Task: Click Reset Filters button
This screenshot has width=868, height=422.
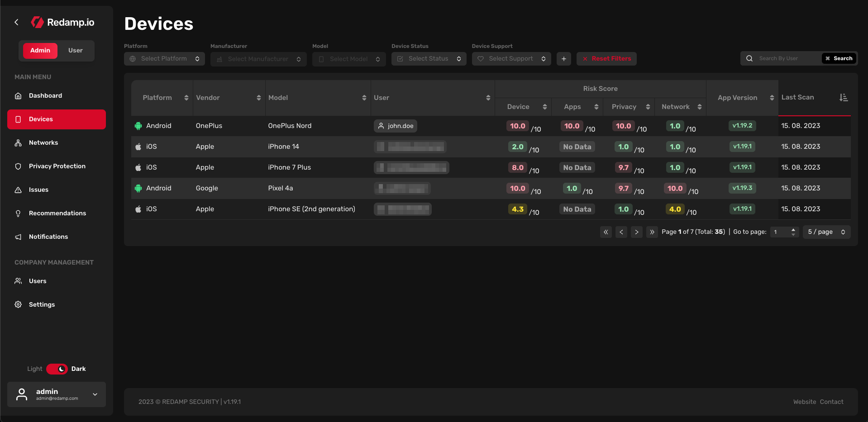Action: (606, 59)
